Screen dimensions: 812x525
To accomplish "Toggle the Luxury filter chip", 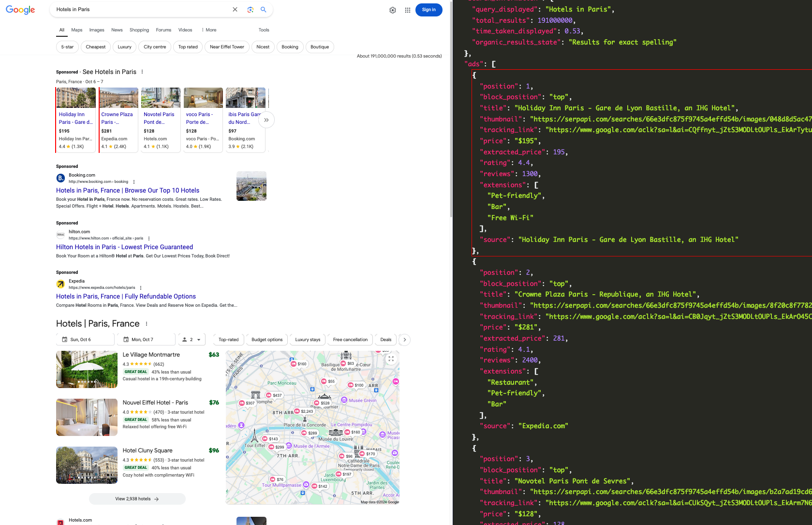I will pos(125,47).
